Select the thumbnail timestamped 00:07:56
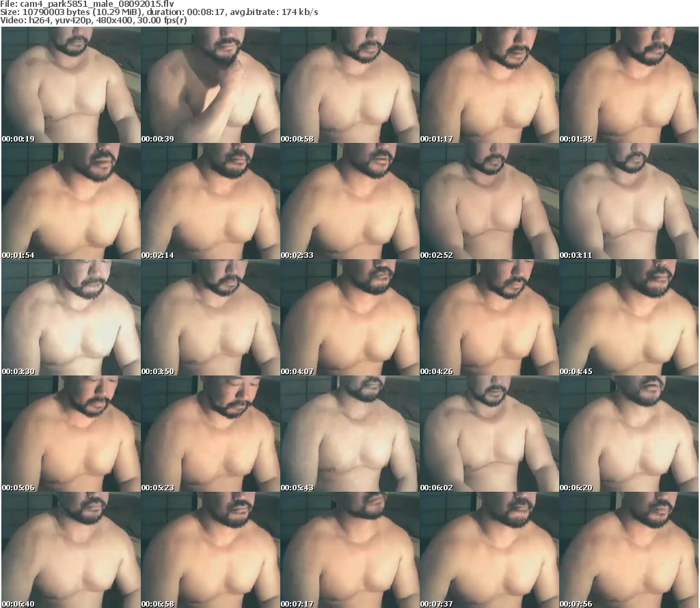This screenshot has height=608, width=700. (x=629, y=549)
